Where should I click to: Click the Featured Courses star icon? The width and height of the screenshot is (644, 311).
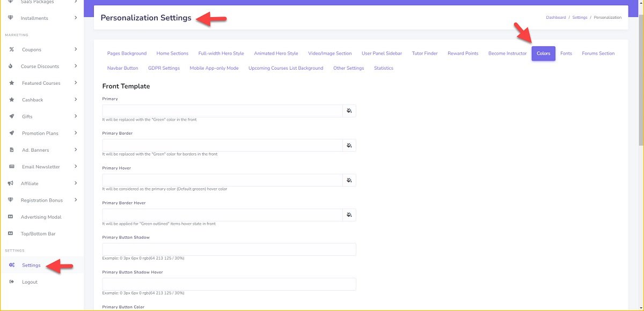tap(11, 83)
